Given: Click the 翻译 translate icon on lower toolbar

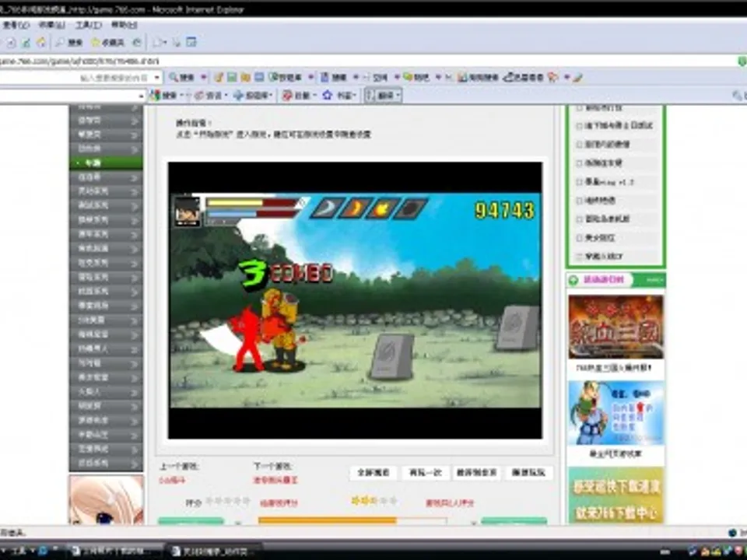Looking at the screenshot, I should [x=384, y=95].
